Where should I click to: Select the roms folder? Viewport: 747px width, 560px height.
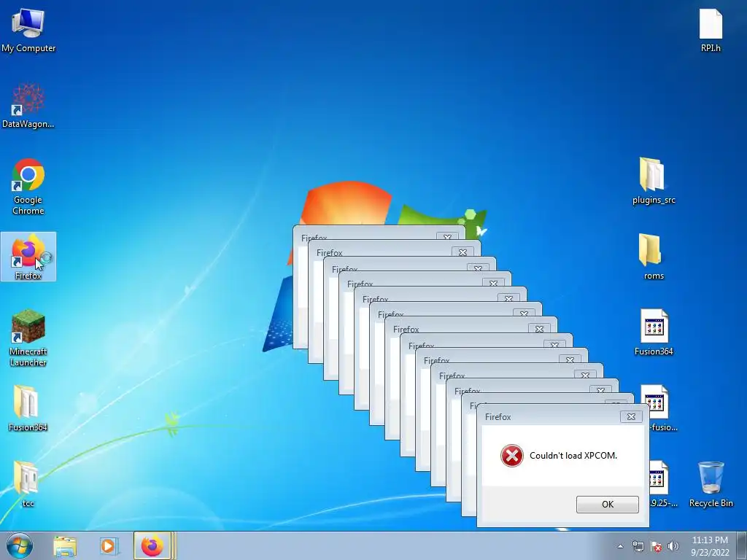coord(653,257)
